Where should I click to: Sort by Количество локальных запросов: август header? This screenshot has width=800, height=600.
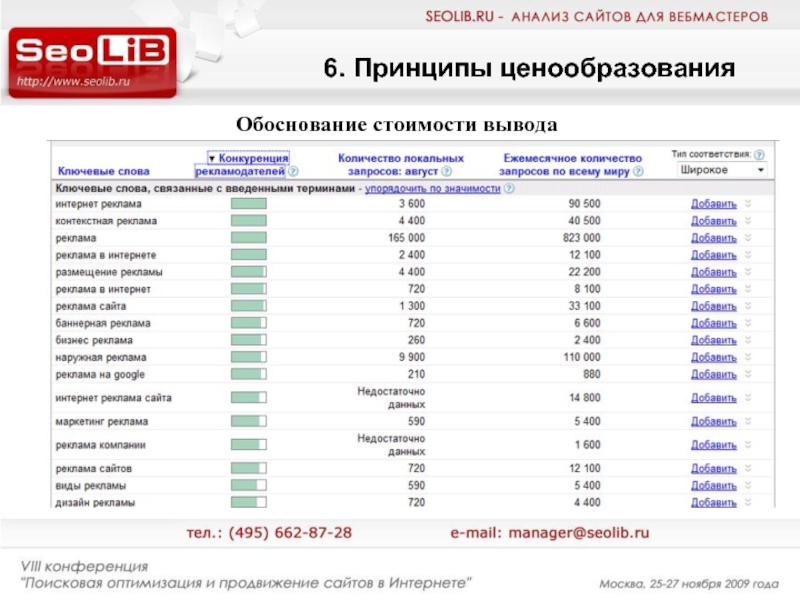click(401, 164)
